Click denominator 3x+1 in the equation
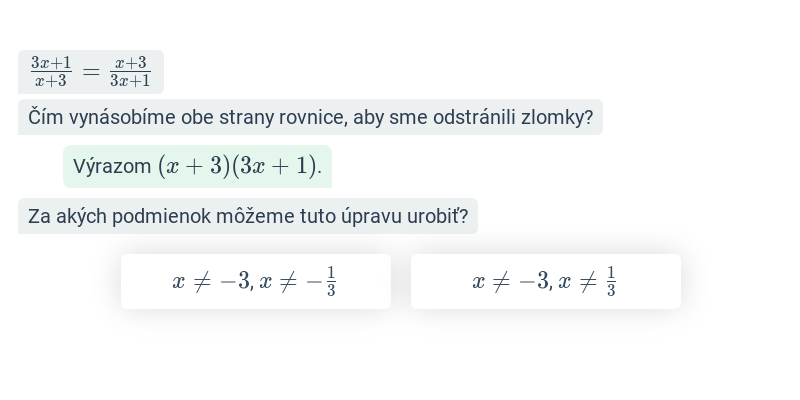The image size is (800, 400). click(x=130, y=81)
